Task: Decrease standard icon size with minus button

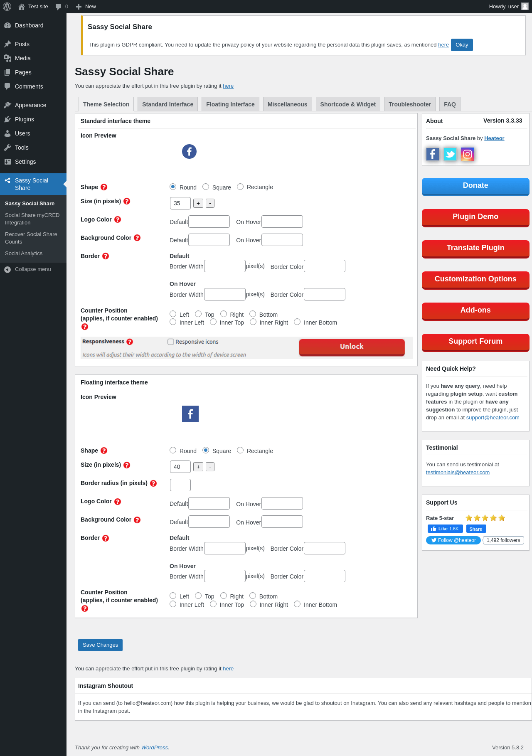Action: [x=210, y=203]
